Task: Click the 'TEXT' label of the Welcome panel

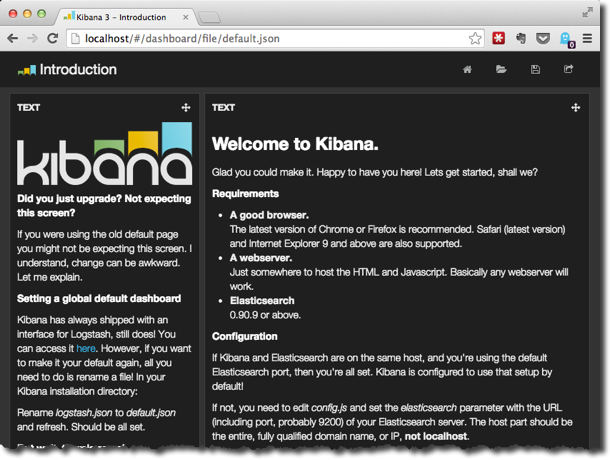Action: 223,107
